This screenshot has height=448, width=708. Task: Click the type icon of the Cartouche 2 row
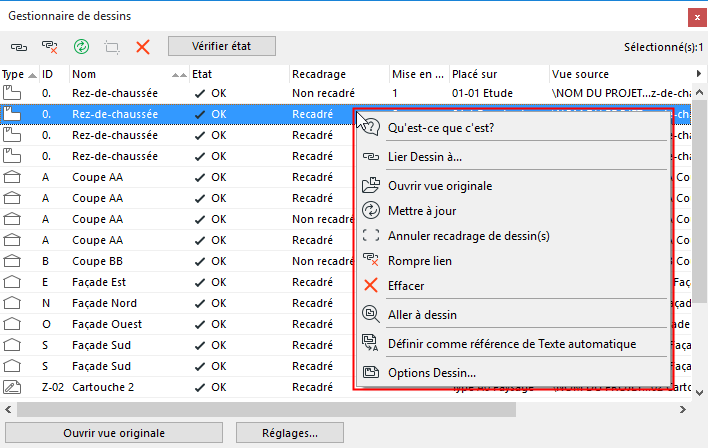coord(13,387)
